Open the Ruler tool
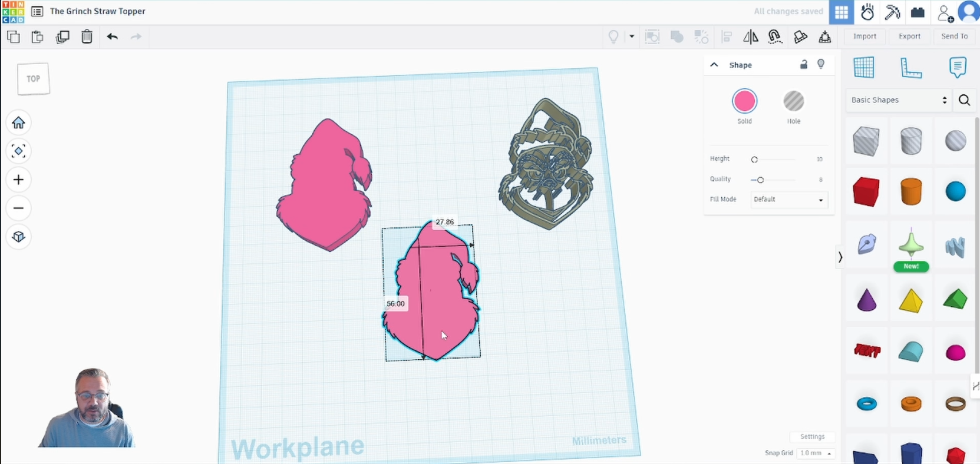This screenshot has width=980, height=464. (910, 68)
